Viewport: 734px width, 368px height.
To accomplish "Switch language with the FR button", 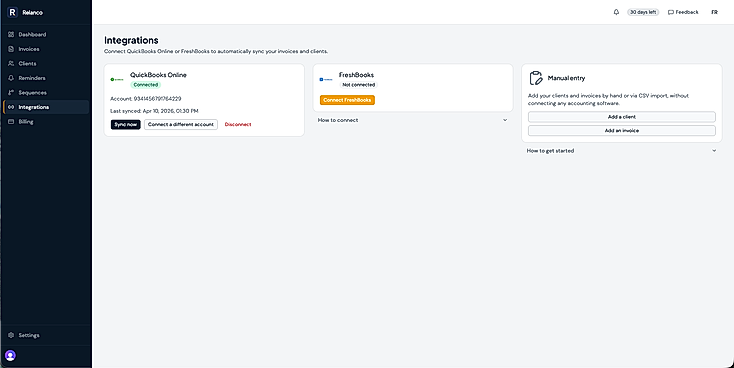I will click(x=714, y=12).
